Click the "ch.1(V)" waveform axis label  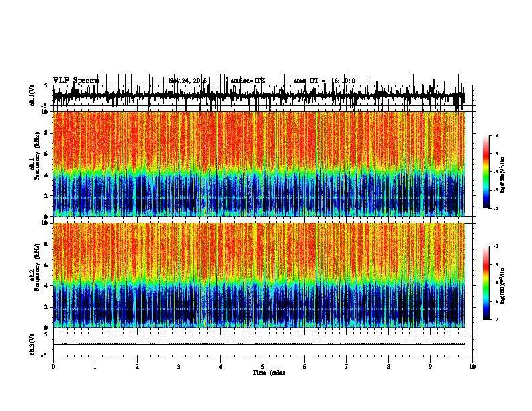coord(32,95)
